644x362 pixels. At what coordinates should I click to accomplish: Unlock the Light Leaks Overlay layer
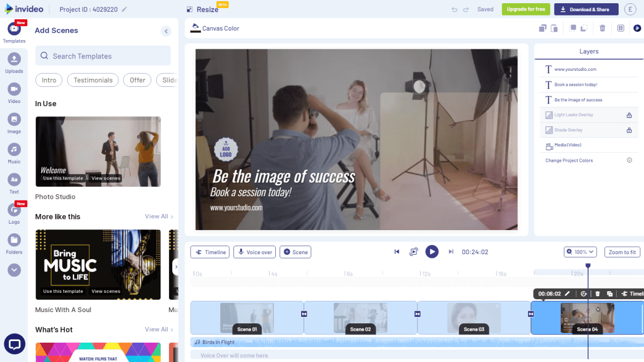point(629,115)
